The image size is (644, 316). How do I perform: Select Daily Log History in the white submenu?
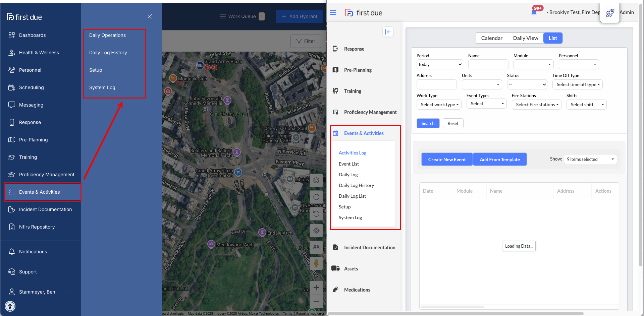click(356, 185)
